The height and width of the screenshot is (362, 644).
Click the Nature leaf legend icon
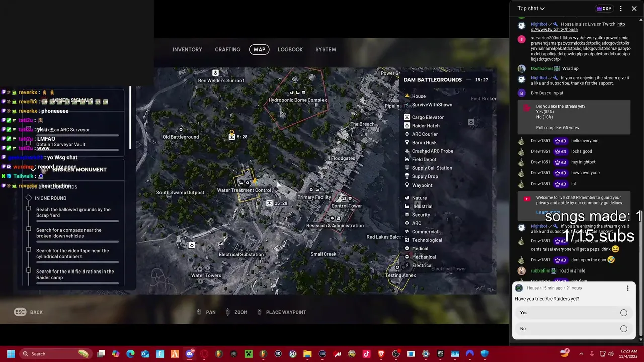(x=407, y=198)
